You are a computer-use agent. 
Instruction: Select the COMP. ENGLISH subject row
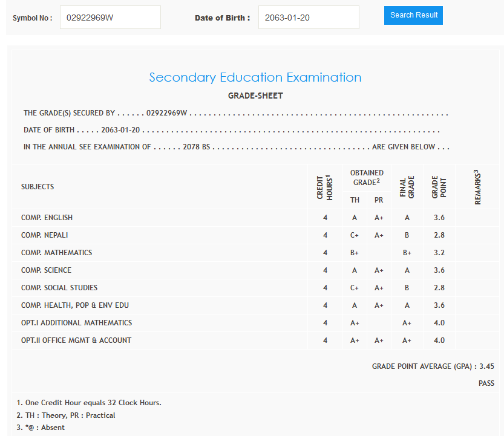pyautogui.click(x=47, y=218)
